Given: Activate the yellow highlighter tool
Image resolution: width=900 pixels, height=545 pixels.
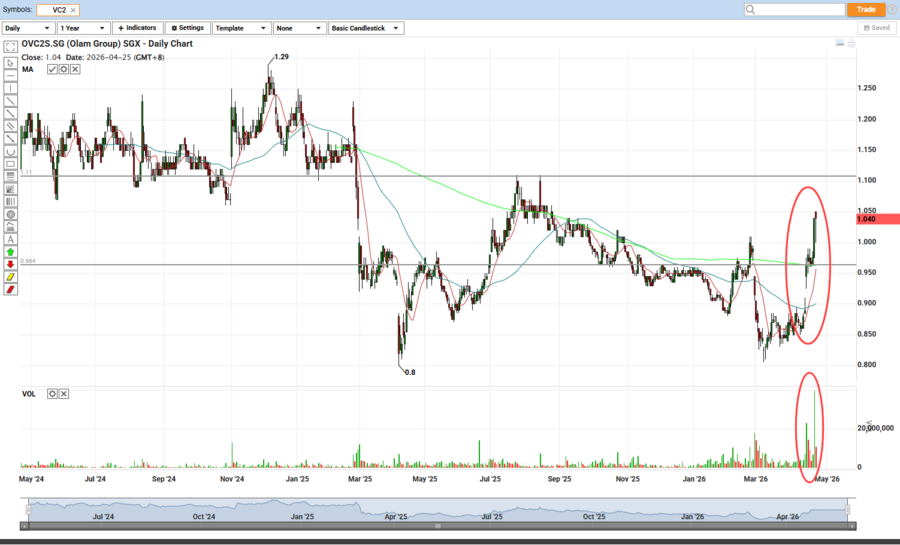Looking at the screenshot, I should coord(11,277).
